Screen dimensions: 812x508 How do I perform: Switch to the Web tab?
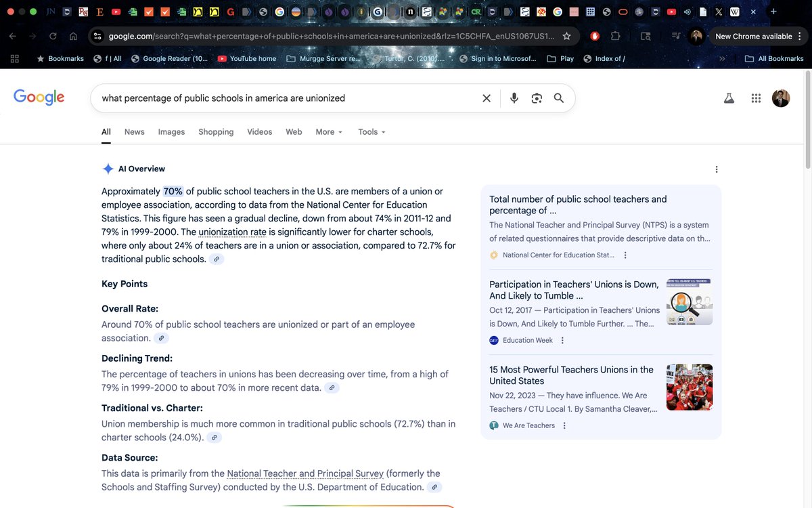pos(294,132)
